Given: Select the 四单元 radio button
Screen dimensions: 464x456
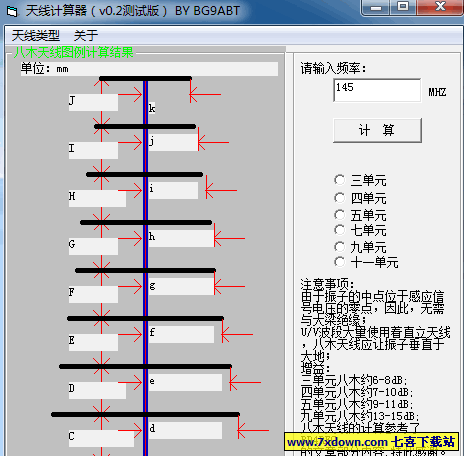Looking at the screenshot, I should (x=340, y=198).
